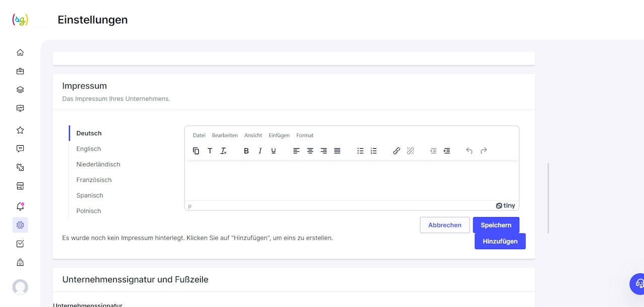Click inside the Impressum text editor area

pos(352,181)
